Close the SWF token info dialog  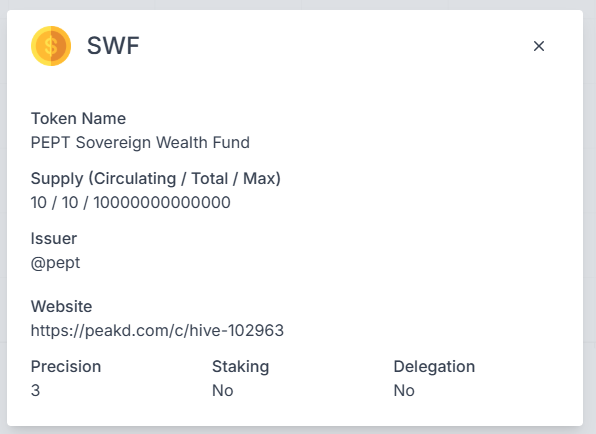click(x=539, y=46)
